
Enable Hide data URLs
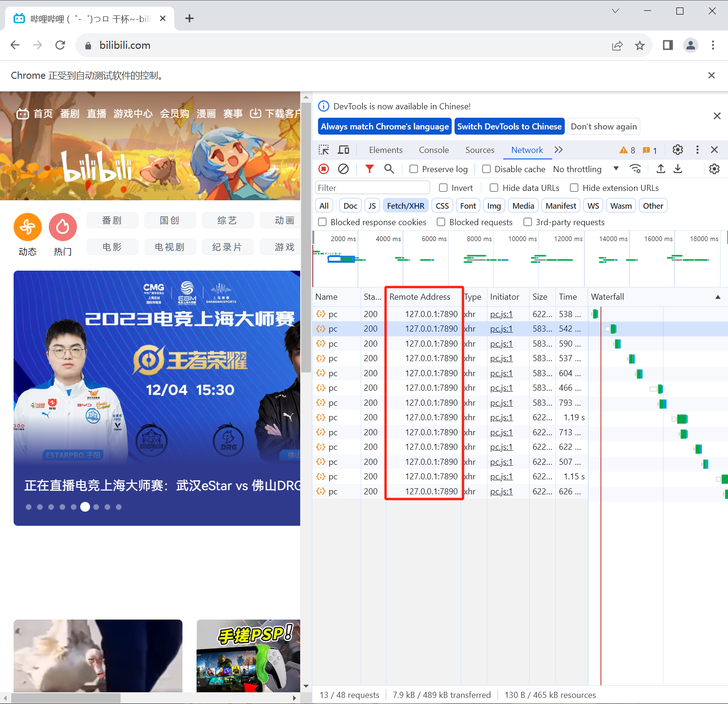pos(494,188)
